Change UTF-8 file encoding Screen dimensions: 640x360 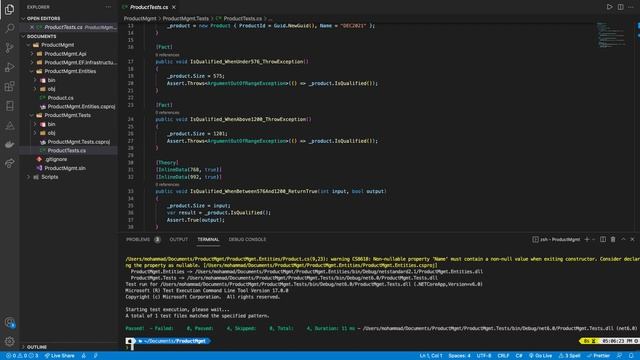[x=484, y=356]
